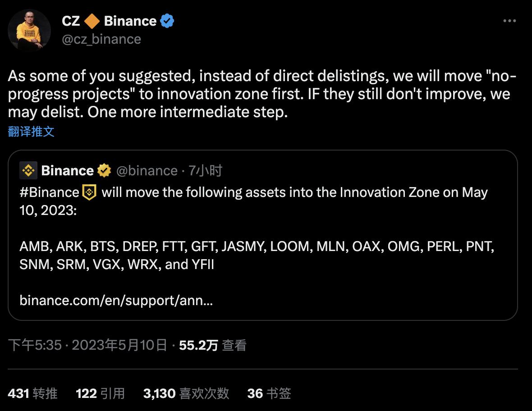Open the three-dot more options menu
This screenshot has width=532, height=411.
click(x=509, y=21)
